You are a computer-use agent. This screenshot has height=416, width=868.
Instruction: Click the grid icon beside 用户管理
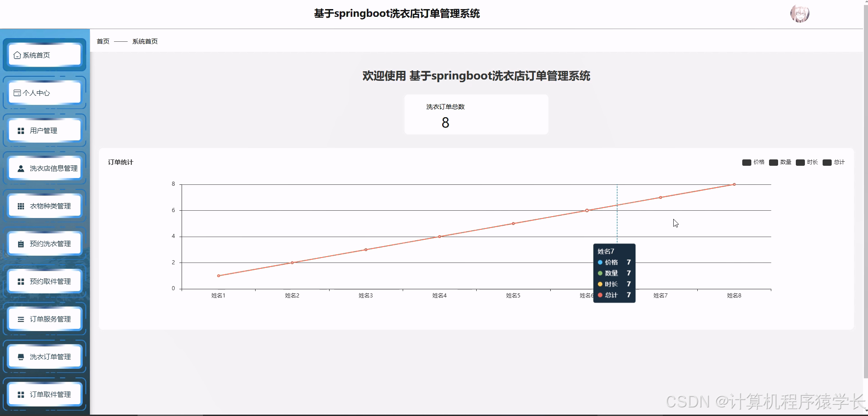[x=21, y=131]
